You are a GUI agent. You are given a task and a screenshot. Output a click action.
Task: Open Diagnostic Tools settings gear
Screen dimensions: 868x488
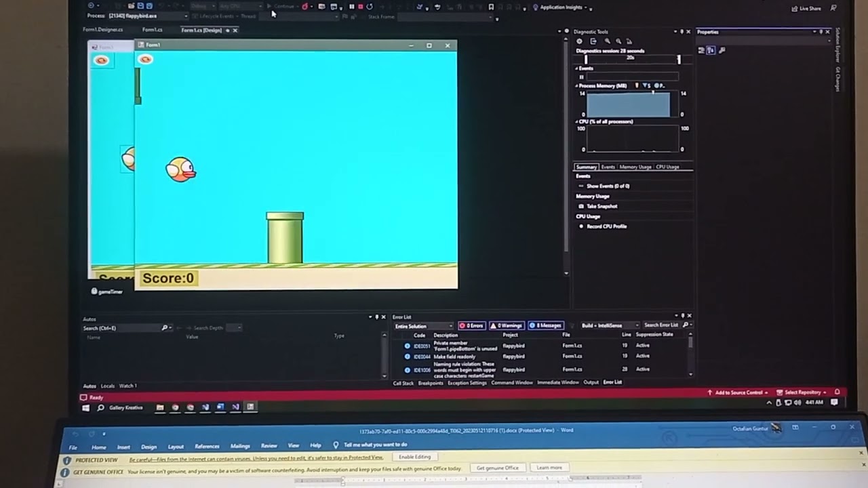pos(579,41)
